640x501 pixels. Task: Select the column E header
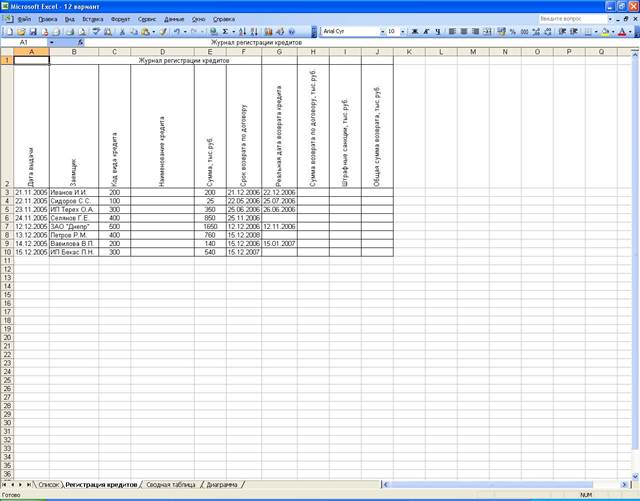(x=210, y=51)
